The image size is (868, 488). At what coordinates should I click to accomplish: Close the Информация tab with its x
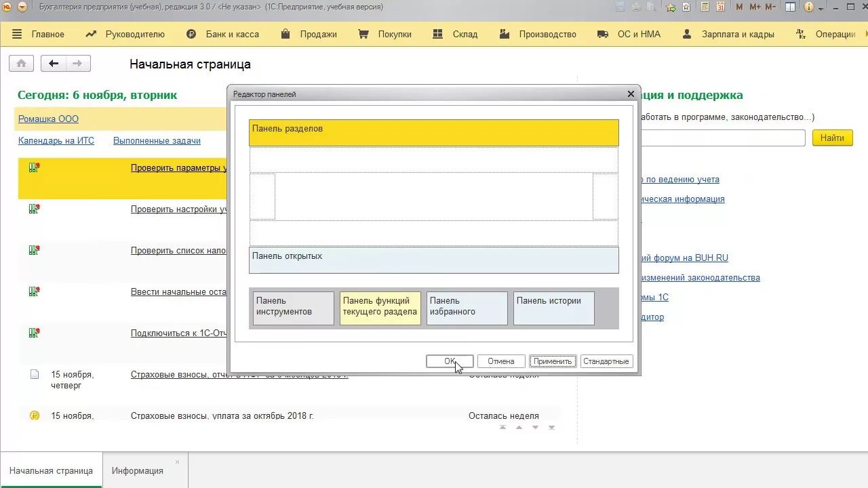tap(178, 462)
